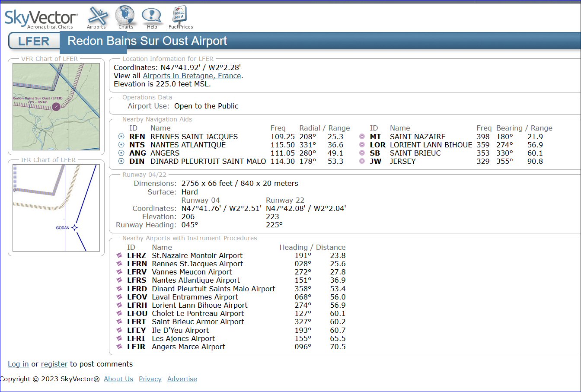Open the register link

(54, 364)
